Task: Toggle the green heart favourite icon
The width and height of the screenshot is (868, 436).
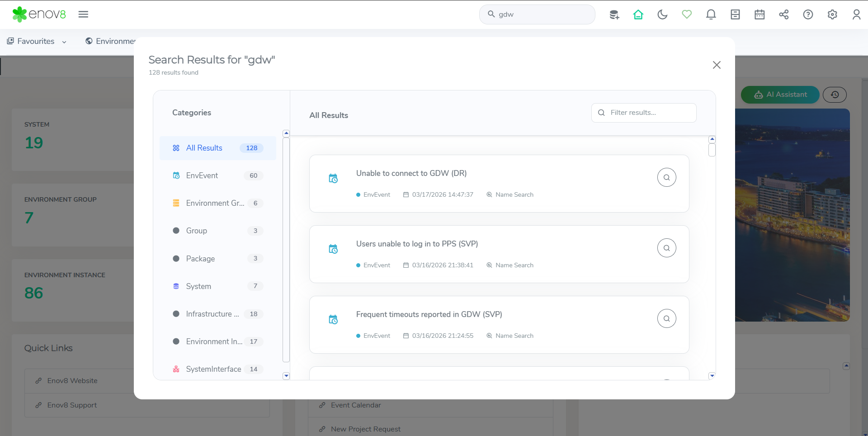Action: [x=687, y=14]
